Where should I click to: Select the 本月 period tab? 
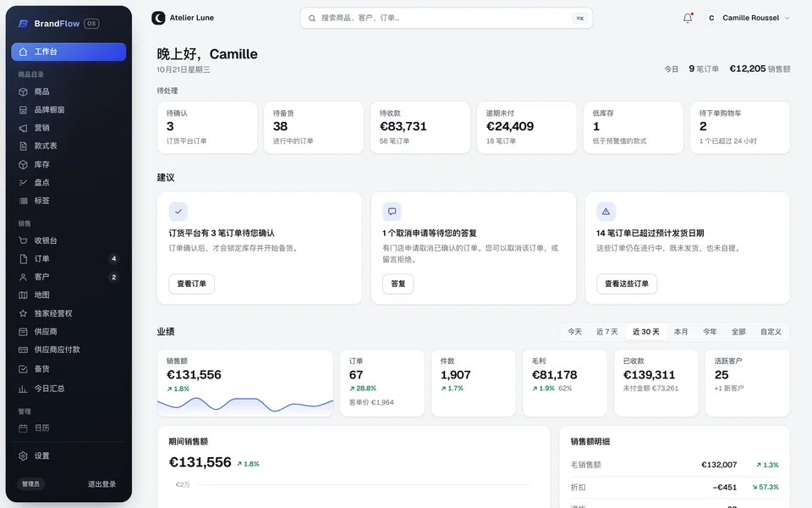(x=681, y=332)
